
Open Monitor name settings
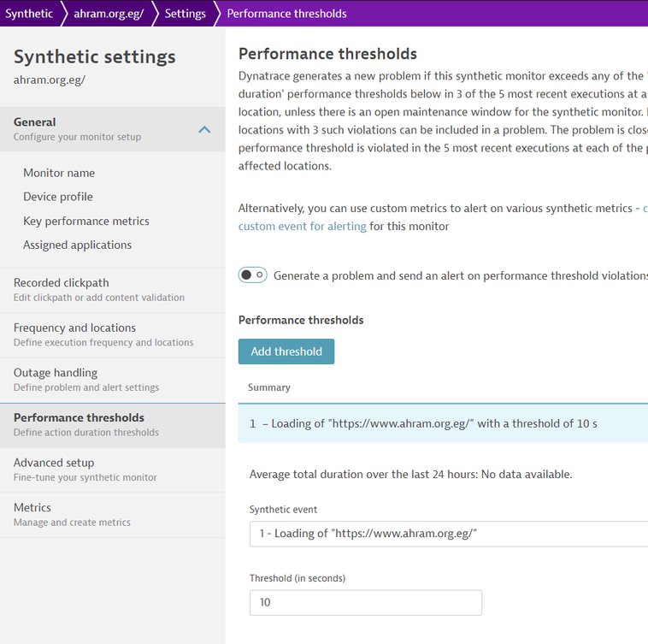59,173
